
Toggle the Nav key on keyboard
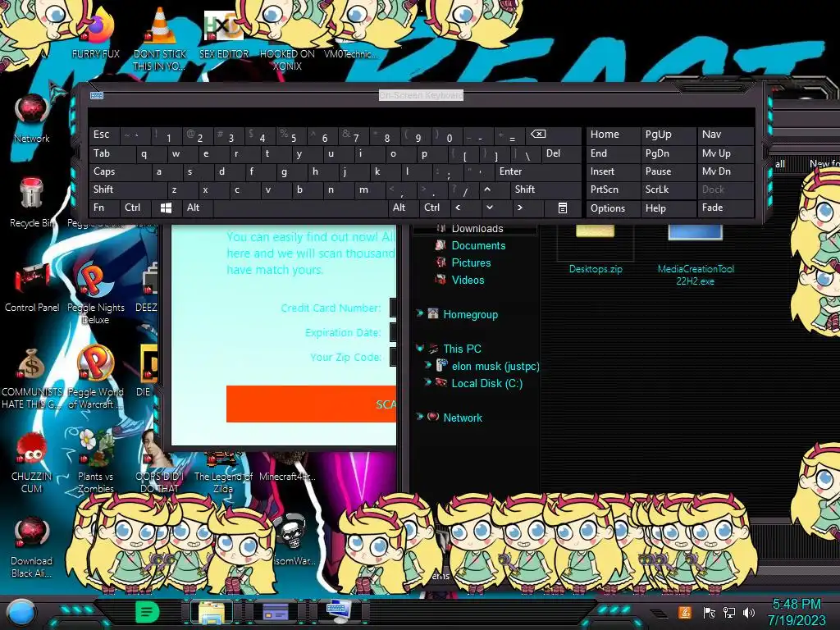click(725, 135)
